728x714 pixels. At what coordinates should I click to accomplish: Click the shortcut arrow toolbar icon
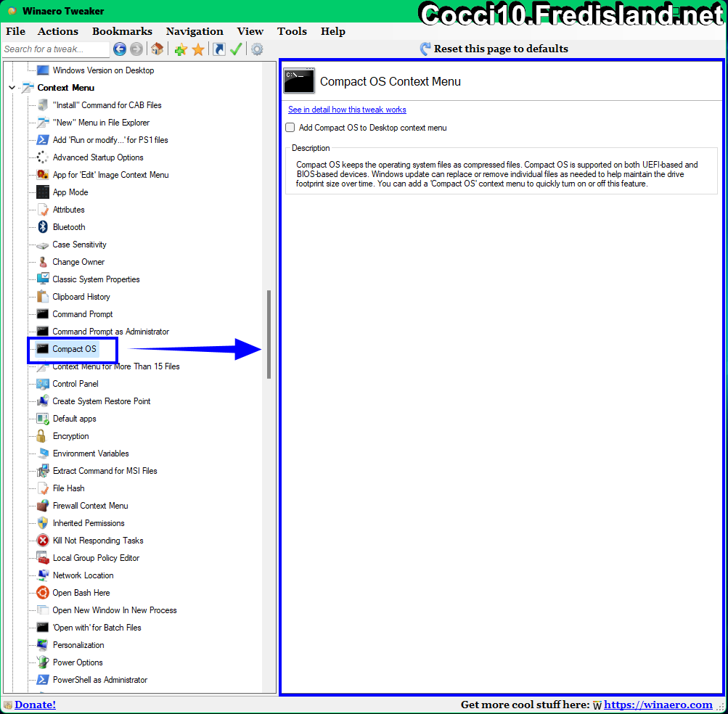(x=219, y=49)
